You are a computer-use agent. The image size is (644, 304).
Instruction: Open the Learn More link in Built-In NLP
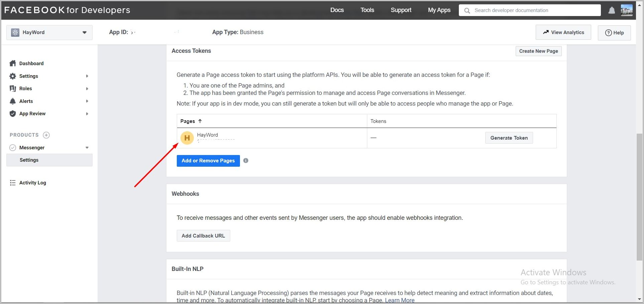pos(400,300)
